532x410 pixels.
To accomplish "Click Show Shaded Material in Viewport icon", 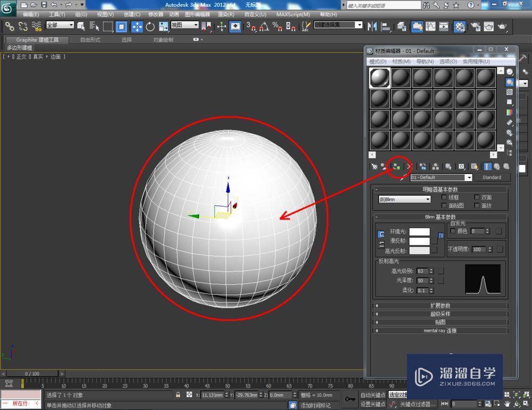I will (x=473, y=166).
